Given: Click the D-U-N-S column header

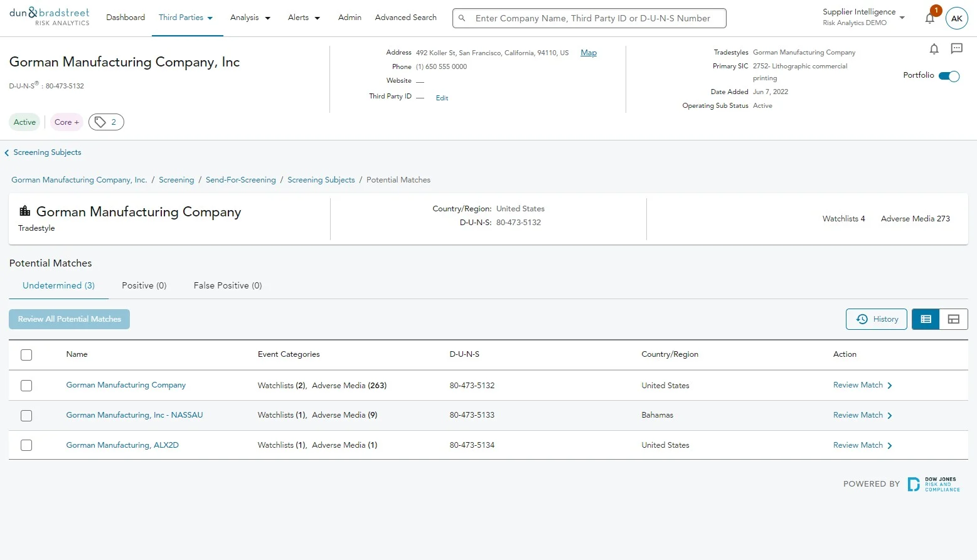Looking at the screenshot, I should (464, 354).
